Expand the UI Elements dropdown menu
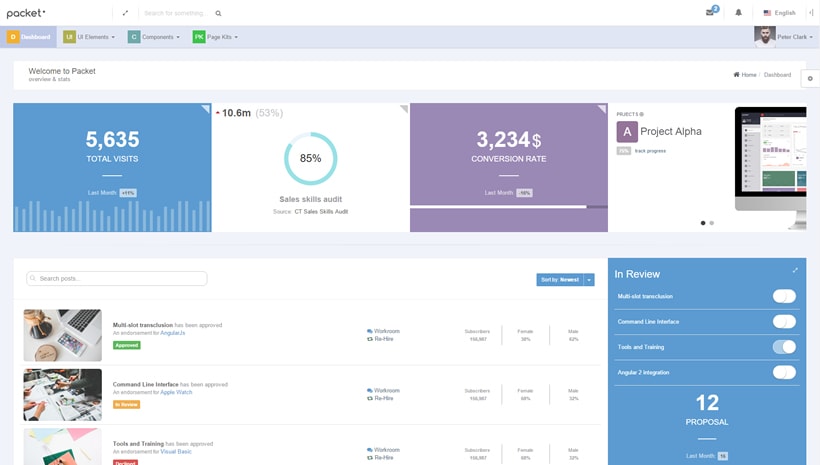Viewport: 820px width, 465px height. 89,37
